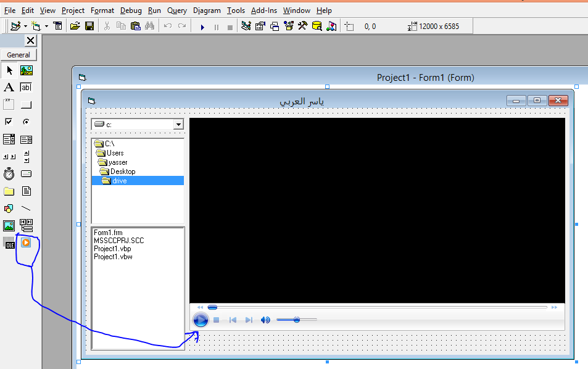Select the Timer control tool
This screenshot has width=588, height=369.
point(9,173)
